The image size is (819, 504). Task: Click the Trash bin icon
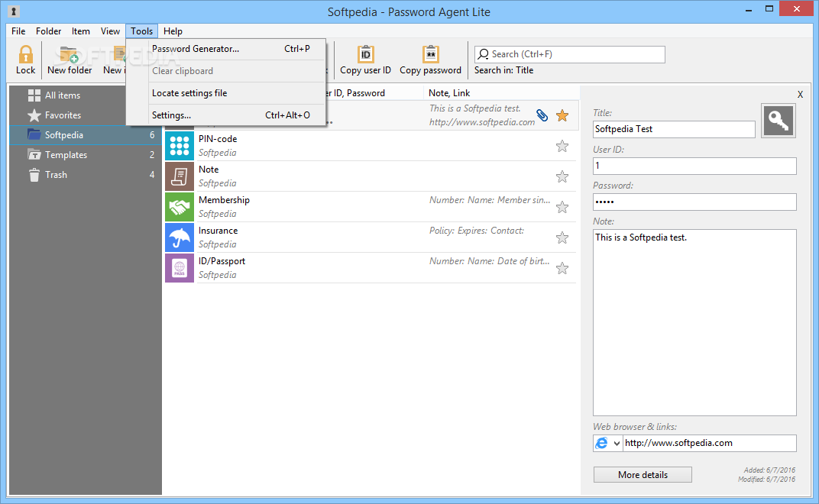(x=34, y=174)
